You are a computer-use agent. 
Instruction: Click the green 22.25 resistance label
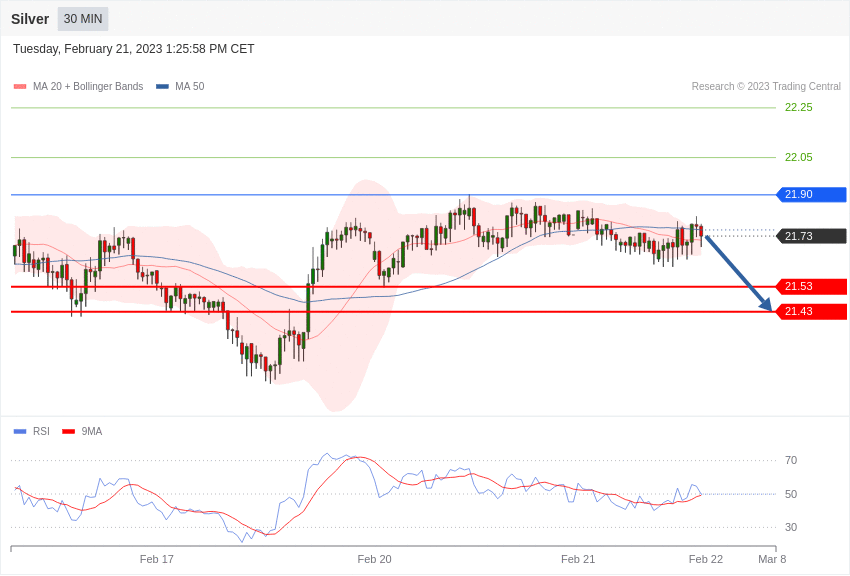pos(799,107)
